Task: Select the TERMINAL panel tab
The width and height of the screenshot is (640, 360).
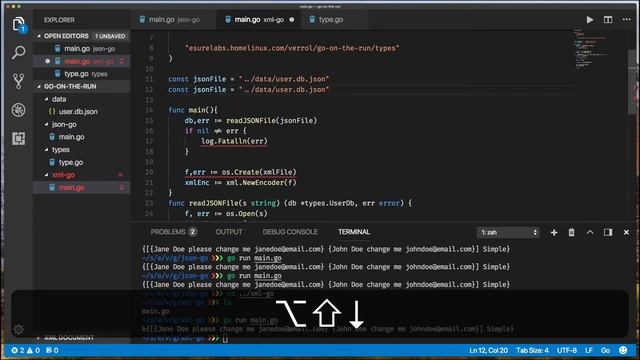Action: (353, 232)
